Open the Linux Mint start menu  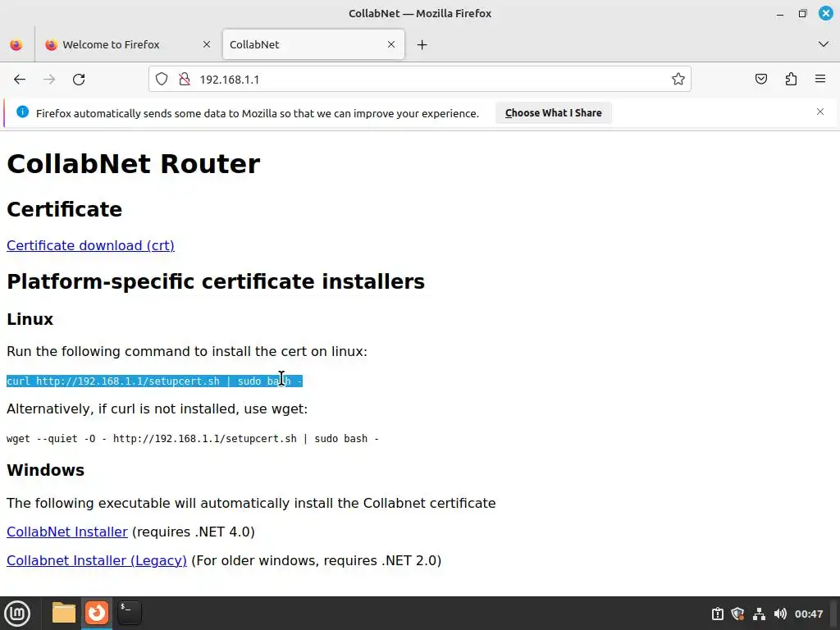[18, 614]
